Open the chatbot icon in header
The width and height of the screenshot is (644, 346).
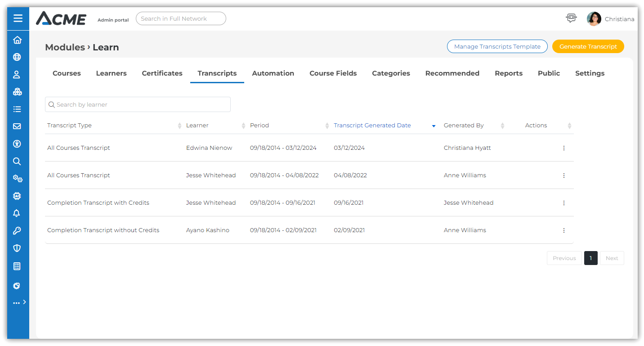pos(571,18)
